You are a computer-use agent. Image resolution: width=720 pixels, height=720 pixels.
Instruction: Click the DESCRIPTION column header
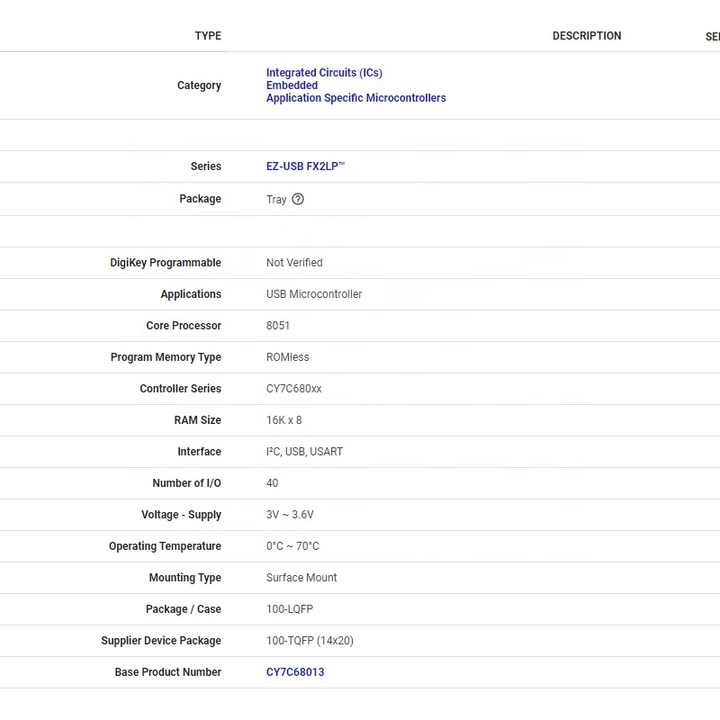pos(587,36)
